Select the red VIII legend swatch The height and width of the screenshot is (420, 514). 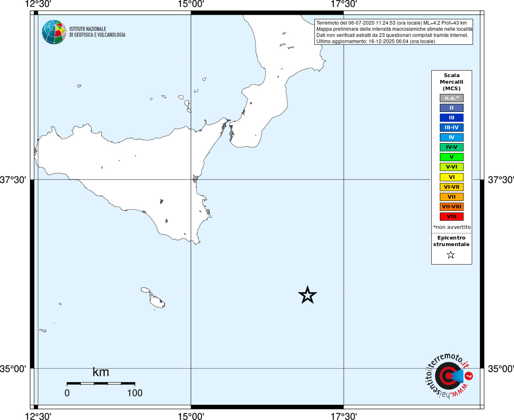[x=452, y=217]
